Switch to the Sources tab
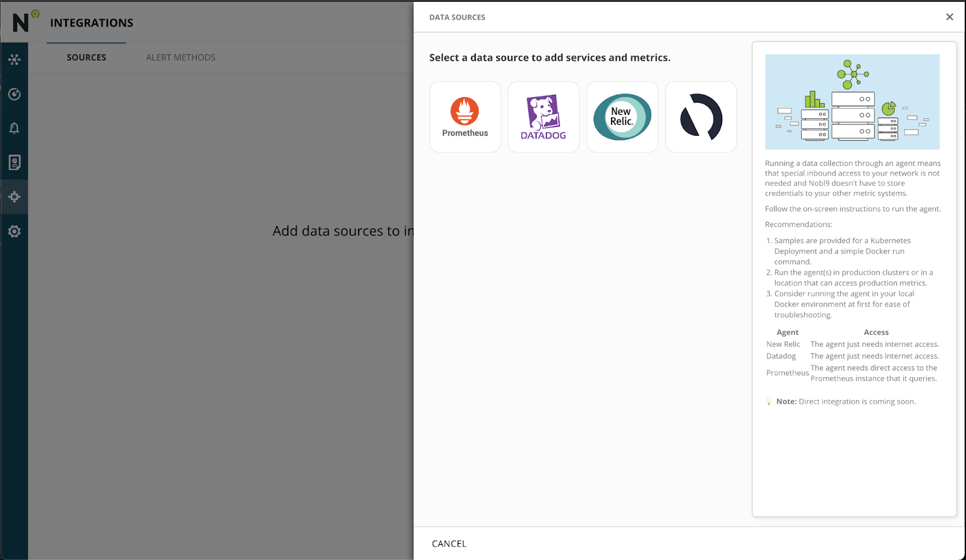This screenshot has height=560, width=966. point(86,57)
